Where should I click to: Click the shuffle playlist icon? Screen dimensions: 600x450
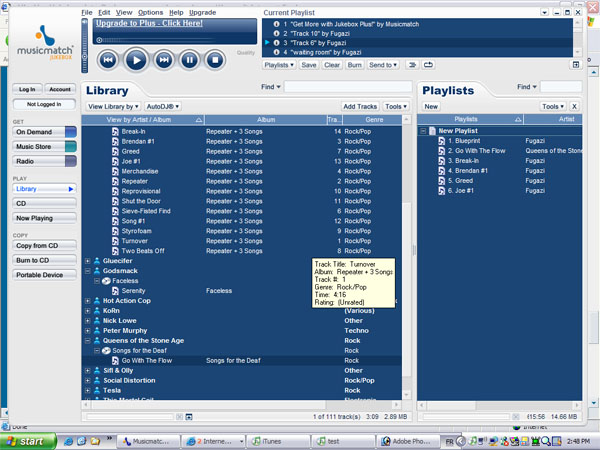point(412,65)
